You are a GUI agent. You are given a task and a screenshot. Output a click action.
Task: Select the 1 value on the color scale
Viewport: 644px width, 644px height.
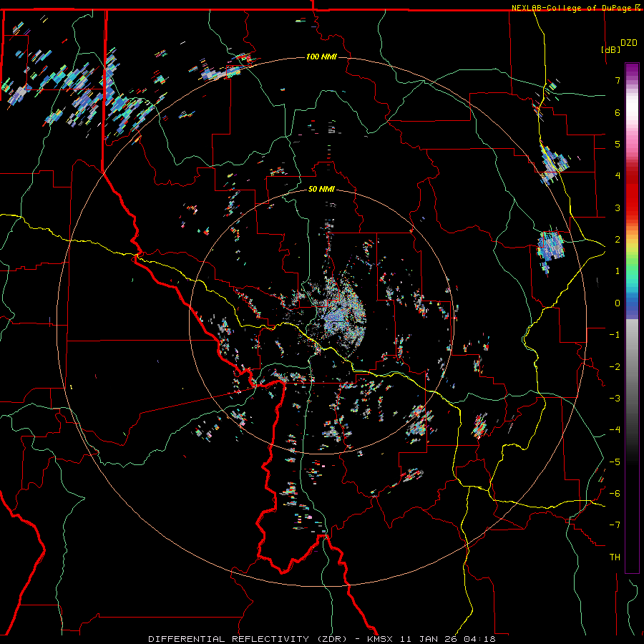coord(618,271)
